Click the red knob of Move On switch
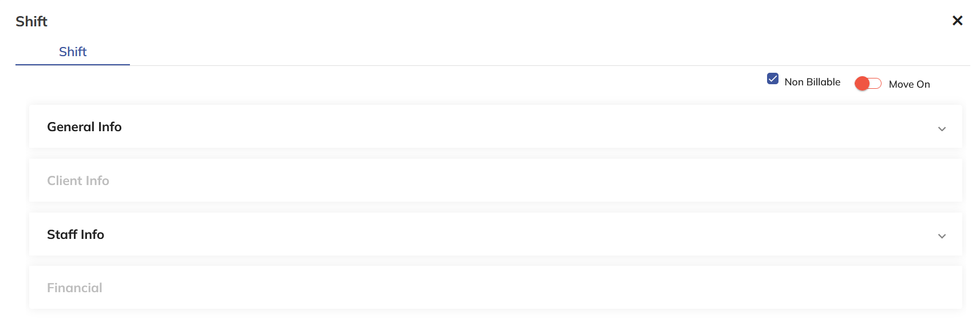This screenshot has width=980, height=330. [862, 84]
